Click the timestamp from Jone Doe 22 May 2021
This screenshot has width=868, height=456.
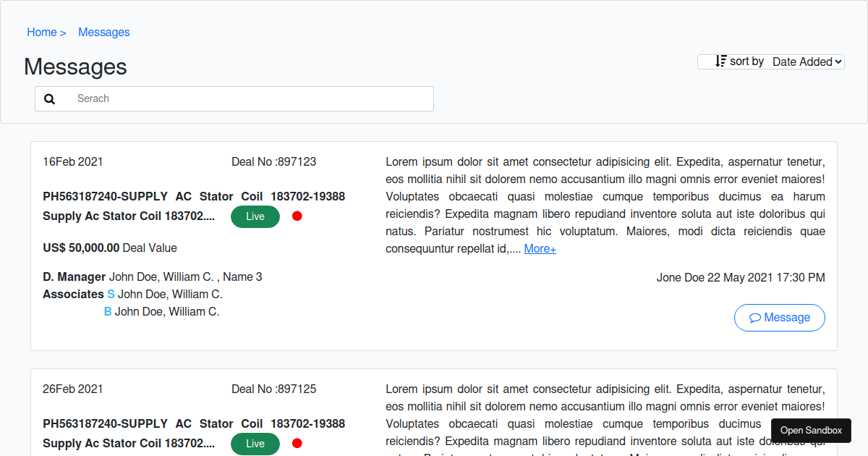(741, 277)
